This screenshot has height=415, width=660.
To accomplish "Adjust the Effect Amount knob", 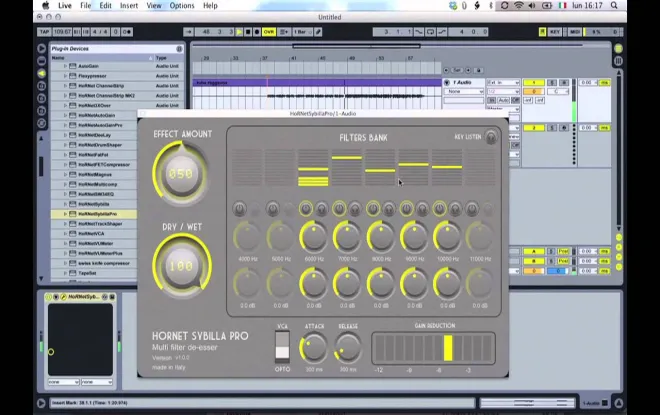I will (x=181, y=173).
